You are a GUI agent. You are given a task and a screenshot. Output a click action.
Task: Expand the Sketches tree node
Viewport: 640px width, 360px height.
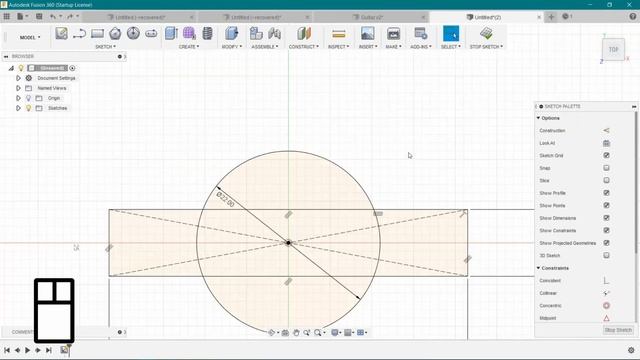(x=18, y=108)
